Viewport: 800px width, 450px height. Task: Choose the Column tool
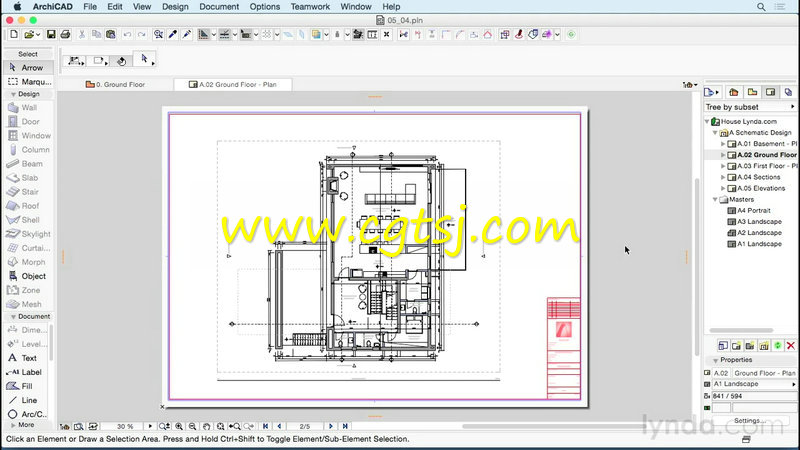click(x=28, y=149)
